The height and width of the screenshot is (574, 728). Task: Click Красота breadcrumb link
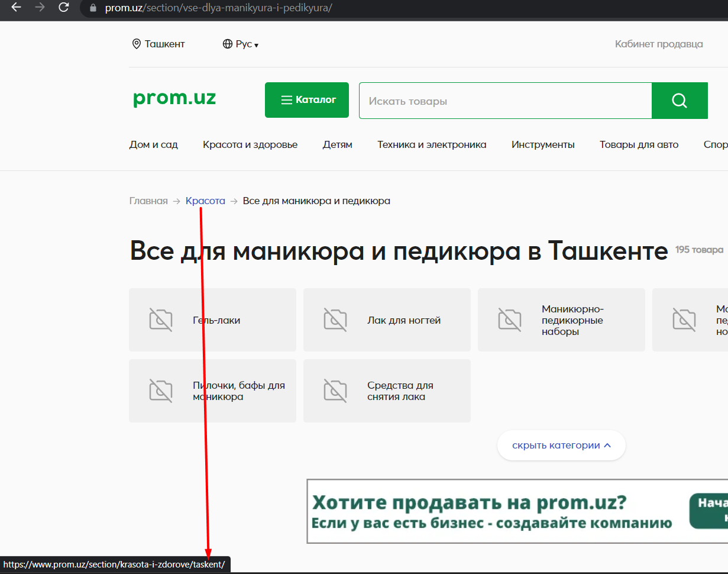tap(205, 201)
